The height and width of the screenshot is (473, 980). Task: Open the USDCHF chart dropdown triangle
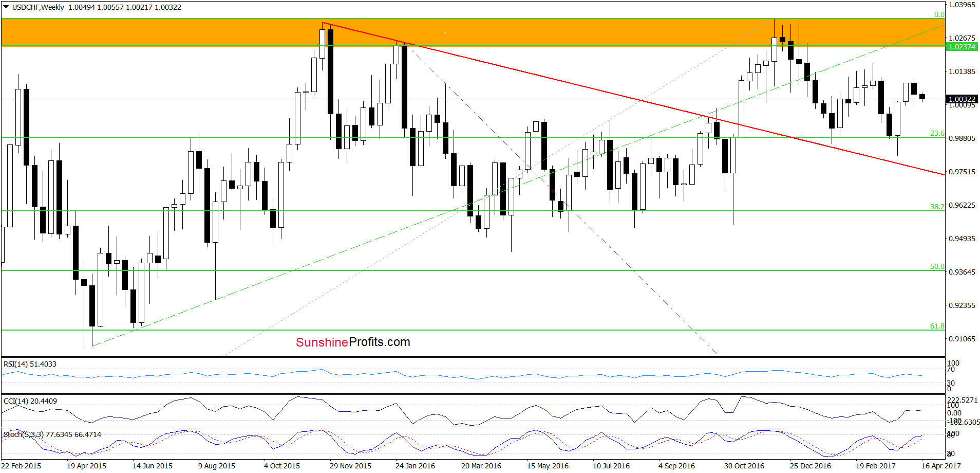point(6,7)
